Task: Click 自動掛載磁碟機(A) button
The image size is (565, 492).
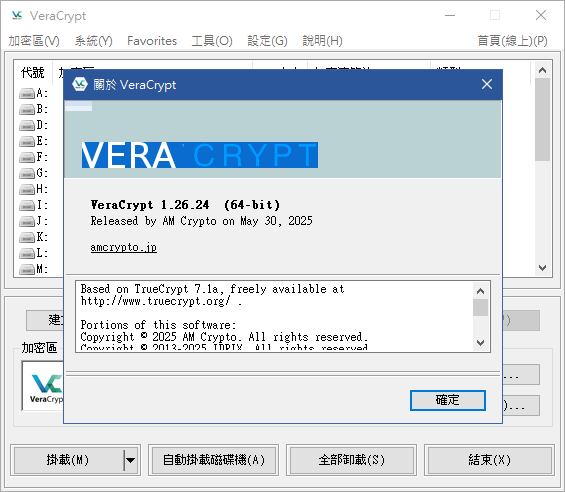Action: (x=214, y=460)
